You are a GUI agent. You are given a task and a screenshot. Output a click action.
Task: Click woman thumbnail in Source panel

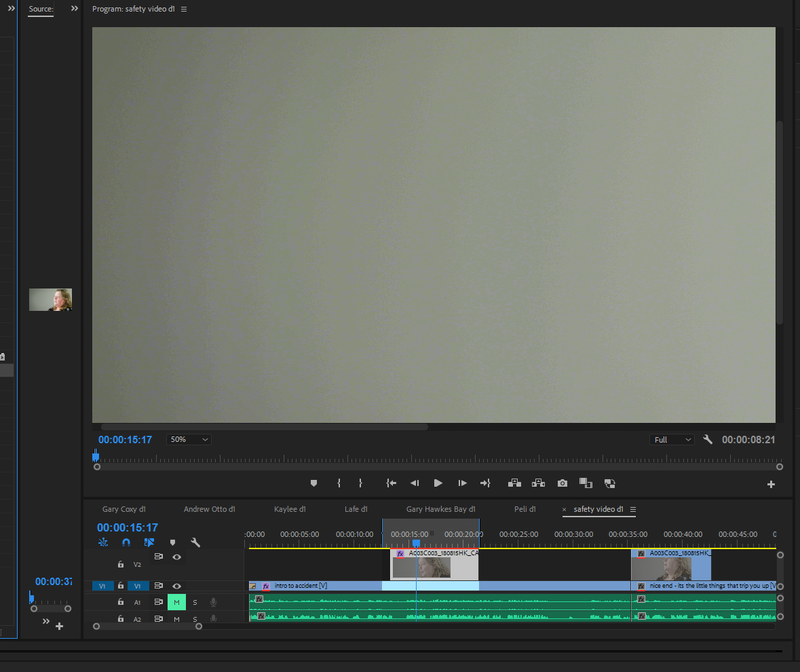tap(50, 299)
